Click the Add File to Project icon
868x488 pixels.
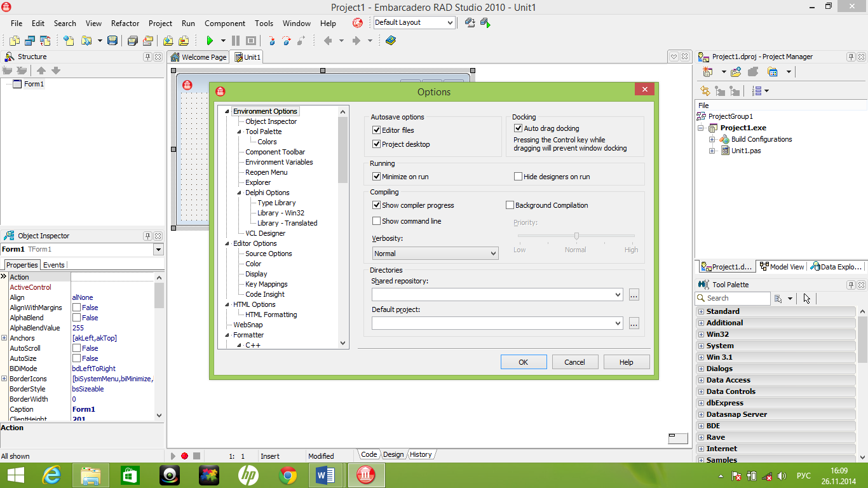[168, 41]
